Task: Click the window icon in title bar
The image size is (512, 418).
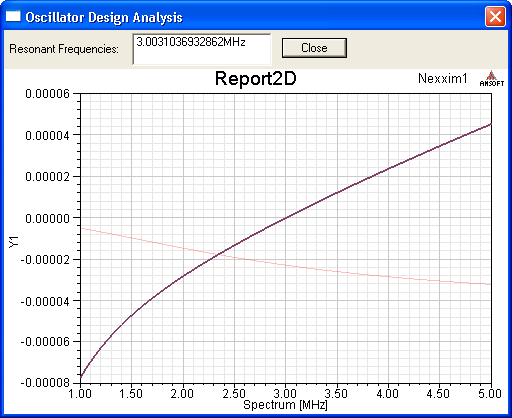Action: coord(13,16)
